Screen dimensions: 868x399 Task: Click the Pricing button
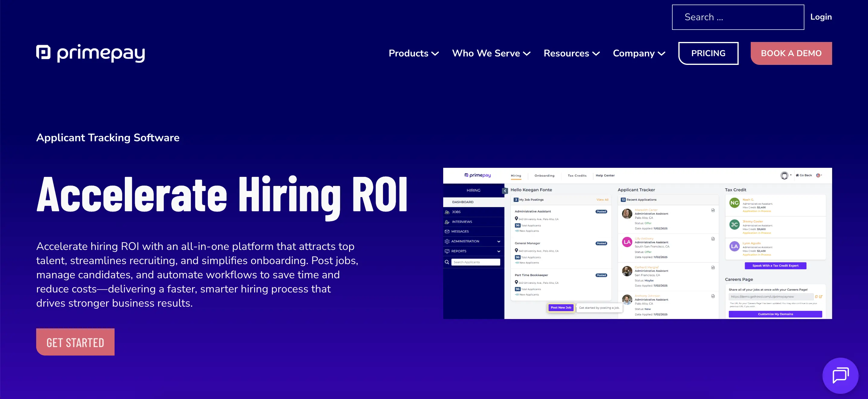pos(708,53)
